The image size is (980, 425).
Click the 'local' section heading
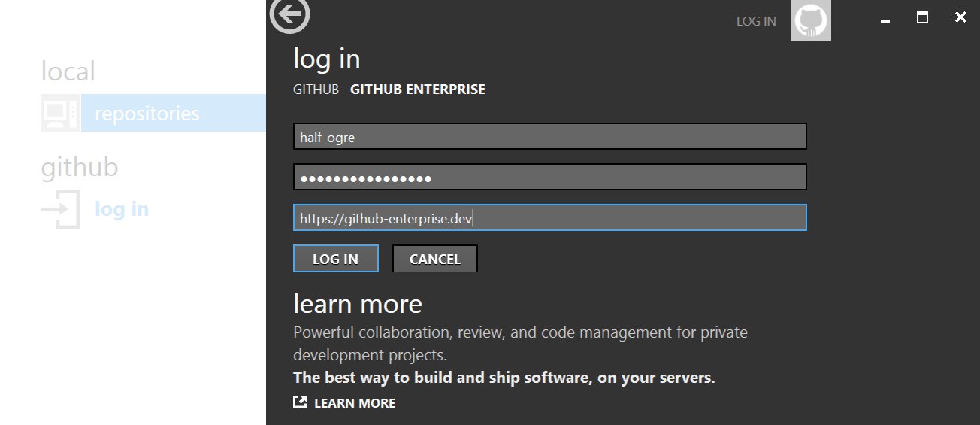pyautogui.click(x=68, y=71)
